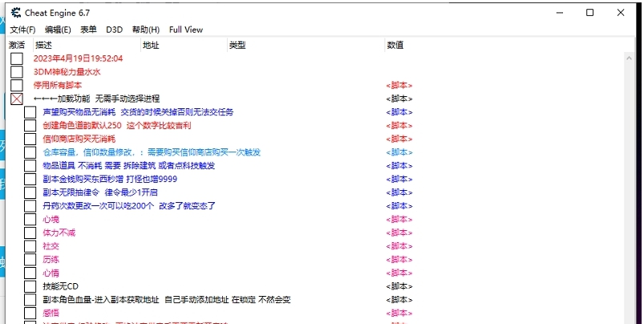Open the 文件(F) menu

[22, 30]
